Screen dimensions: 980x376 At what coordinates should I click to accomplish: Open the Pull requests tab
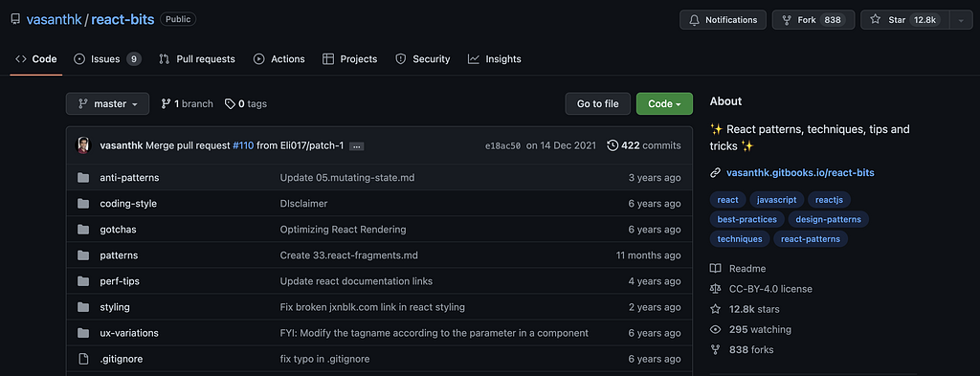click(197, 58)
